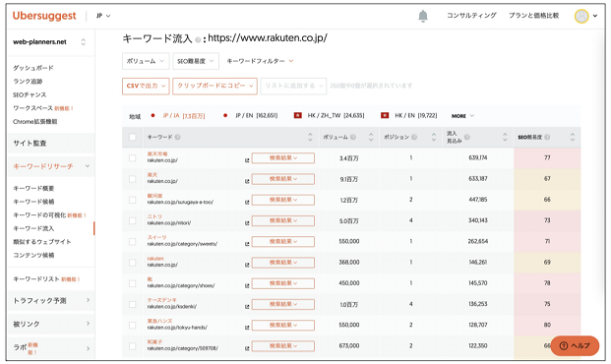Viewport: 611px width, 364px height.
Task: Sort by ポジション column arrows
Action: [434, 137]
